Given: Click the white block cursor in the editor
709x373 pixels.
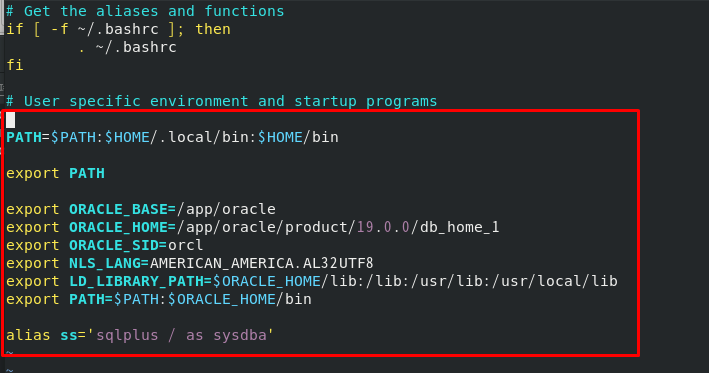Looking at the screenshot, I should tap(10, 120).
